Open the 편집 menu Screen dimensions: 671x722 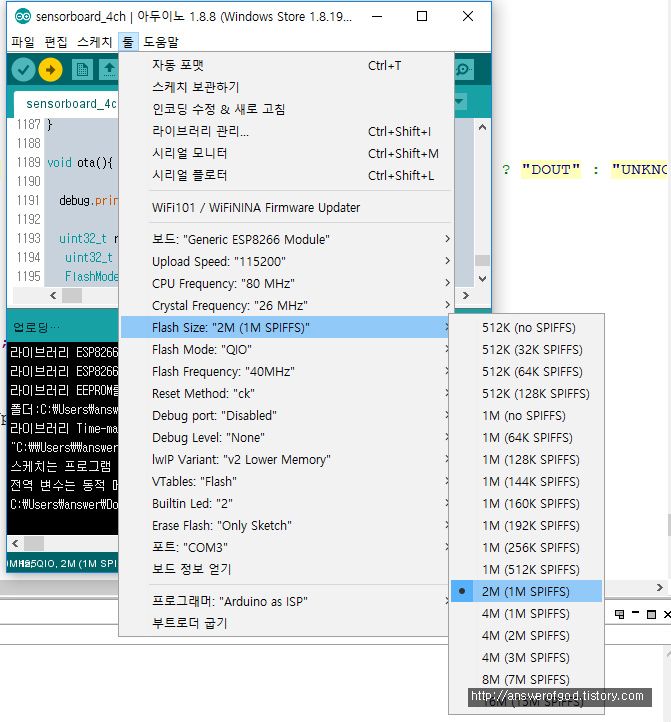(x=56, y=42)
